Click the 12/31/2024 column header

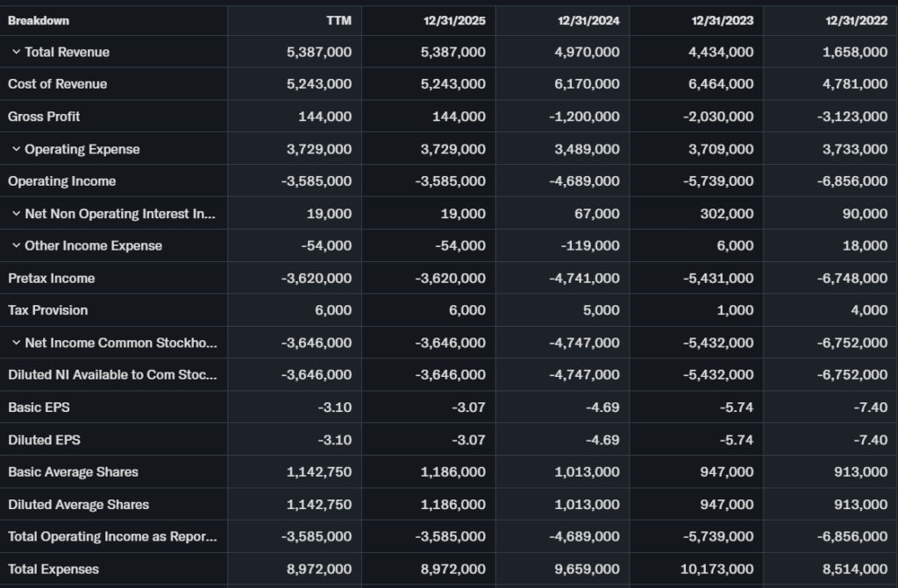(x=588, y=20)
